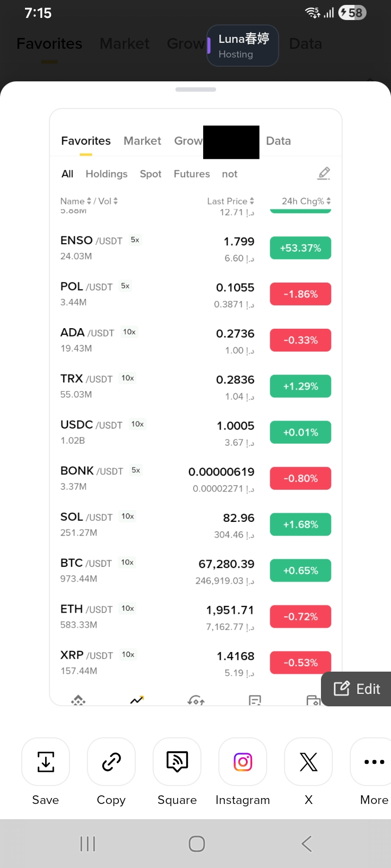Select the Spot filter

[x=150, y=174]
